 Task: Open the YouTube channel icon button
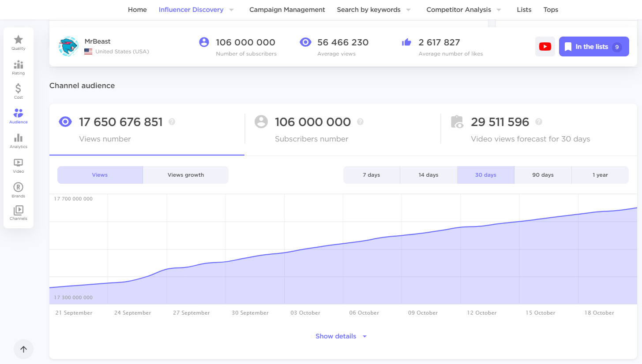(x=545, y=47)
